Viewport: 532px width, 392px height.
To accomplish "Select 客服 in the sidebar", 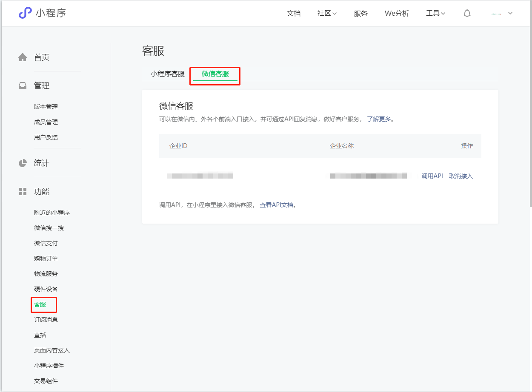I will [x=40, y=304].
